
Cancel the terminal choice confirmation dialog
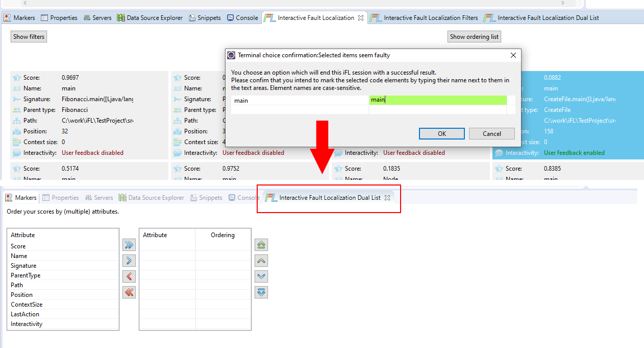click(x=492, y=133)
